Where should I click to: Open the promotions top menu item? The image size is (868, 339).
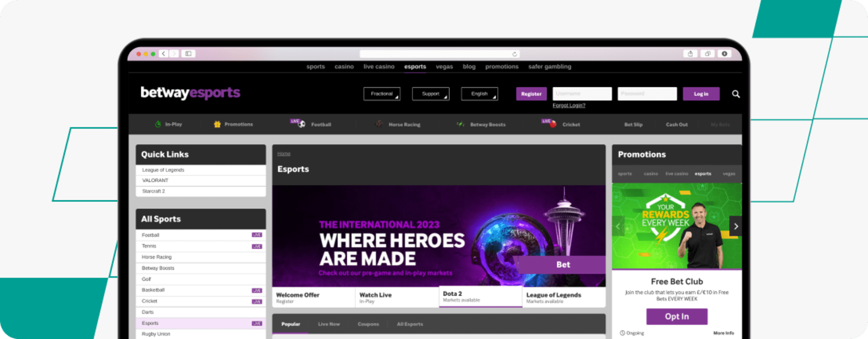coord(502,67)
